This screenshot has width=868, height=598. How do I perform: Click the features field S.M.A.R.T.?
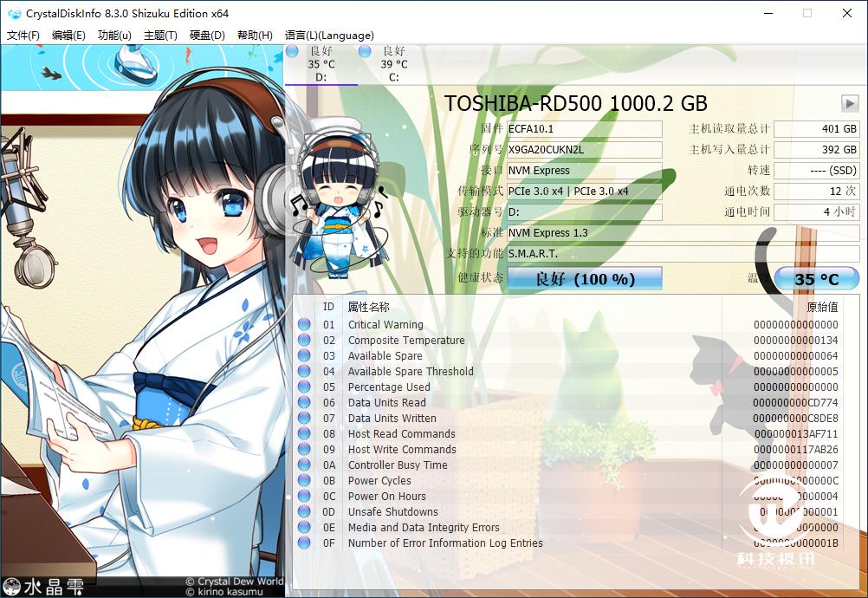pos(683,254)
